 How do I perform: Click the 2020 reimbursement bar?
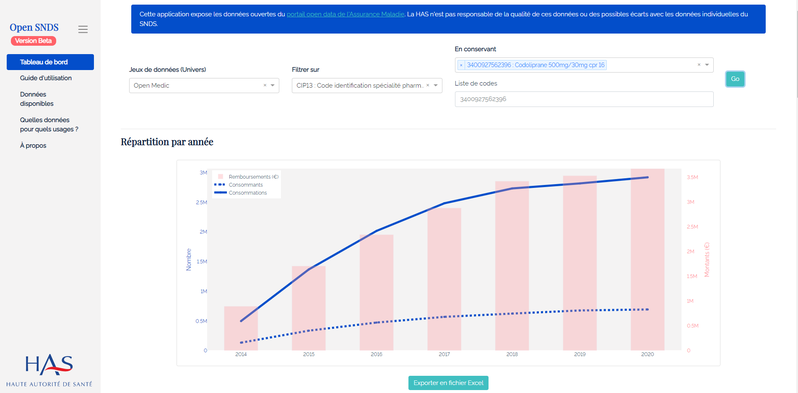click(x=647, y=260)
